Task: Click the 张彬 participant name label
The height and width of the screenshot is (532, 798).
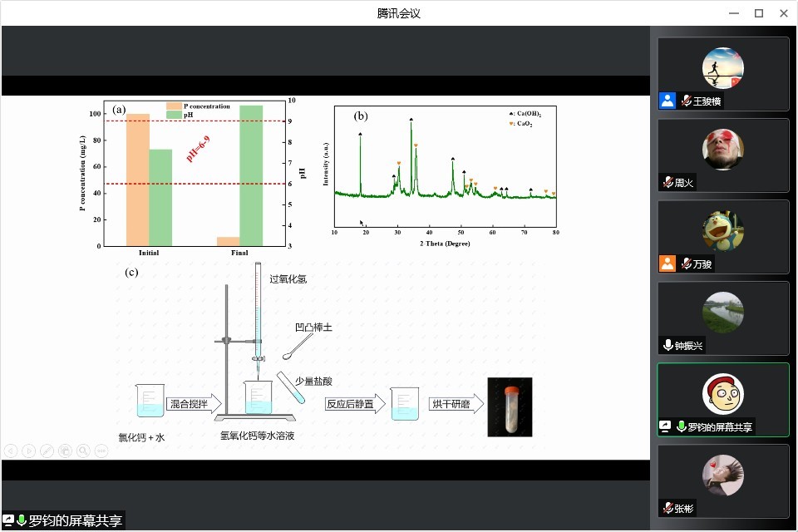Action: pyautogui.click(x=683, y=508)
